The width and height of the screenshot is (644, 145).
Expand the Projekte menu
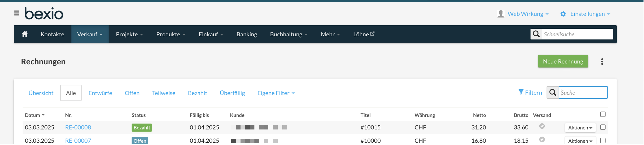tap(129, 34)
